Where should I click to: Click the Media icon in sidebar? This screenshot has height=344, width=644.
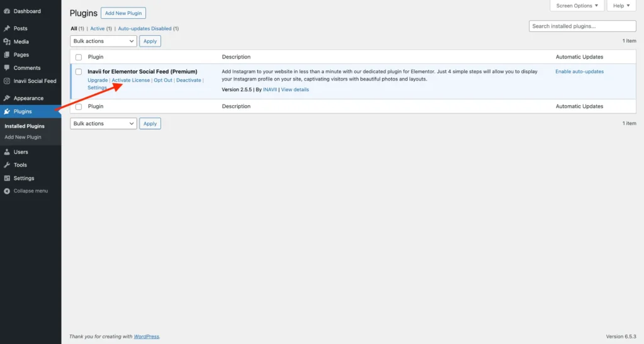[7, 42]
